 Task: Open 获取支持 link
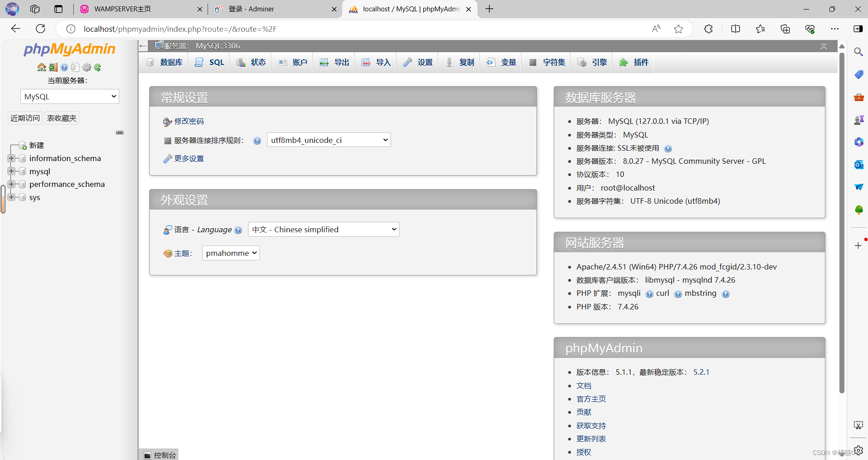click(x=591, y=426)
